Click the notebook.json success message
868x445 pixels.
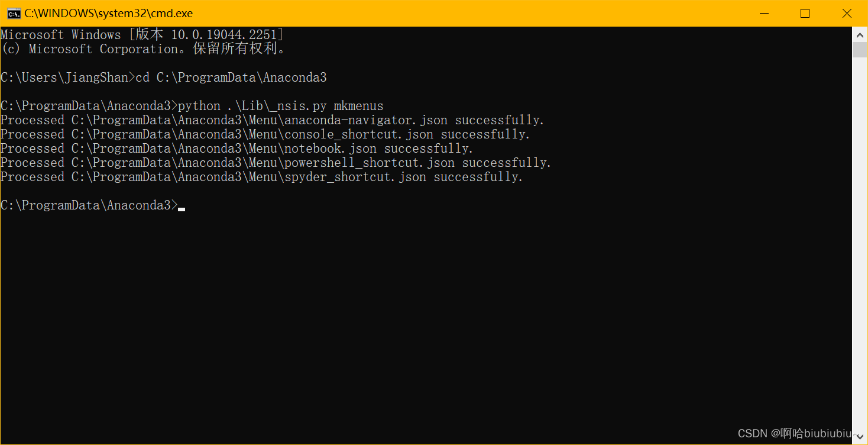click(235, 148)
